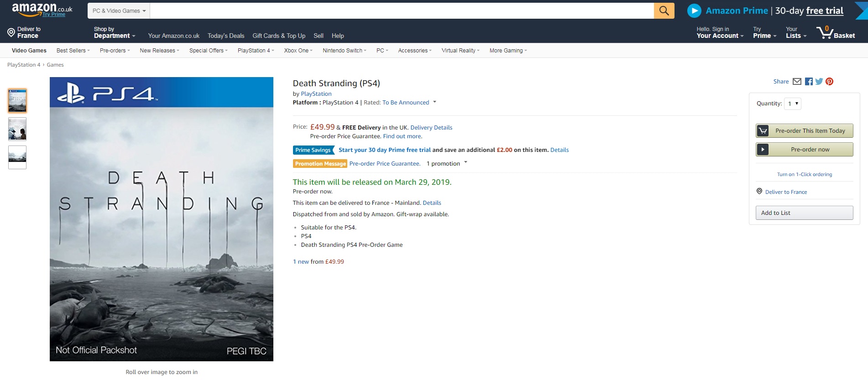The width and height of the screenshot is (868, 385).
Task: Click Details link after Prime savings text
Action: pyautogui.click(x=559, y=150)
